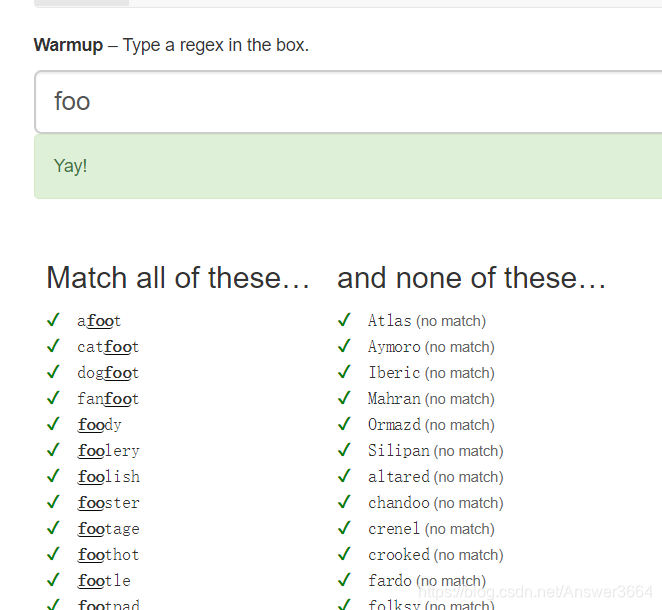
Task: Click the checkmark beside chandoo (no match)
Action: tap(345, 502)
